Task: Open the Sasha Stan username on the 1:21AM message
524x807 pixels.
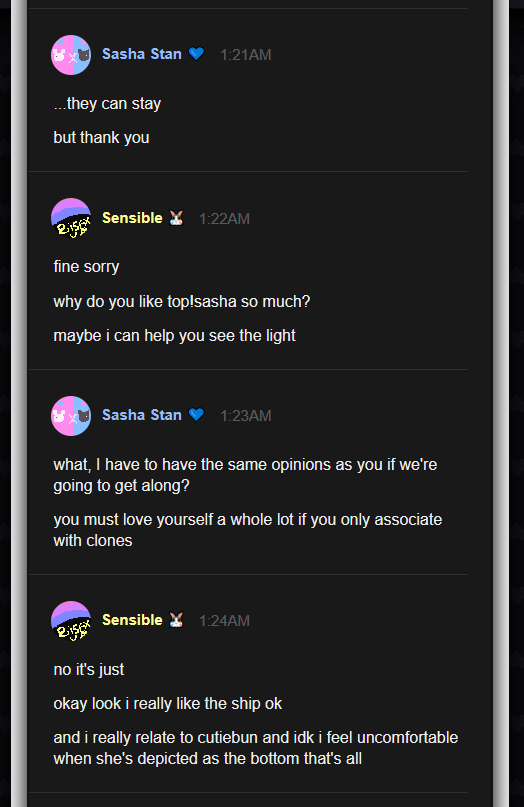Action: 142,54
